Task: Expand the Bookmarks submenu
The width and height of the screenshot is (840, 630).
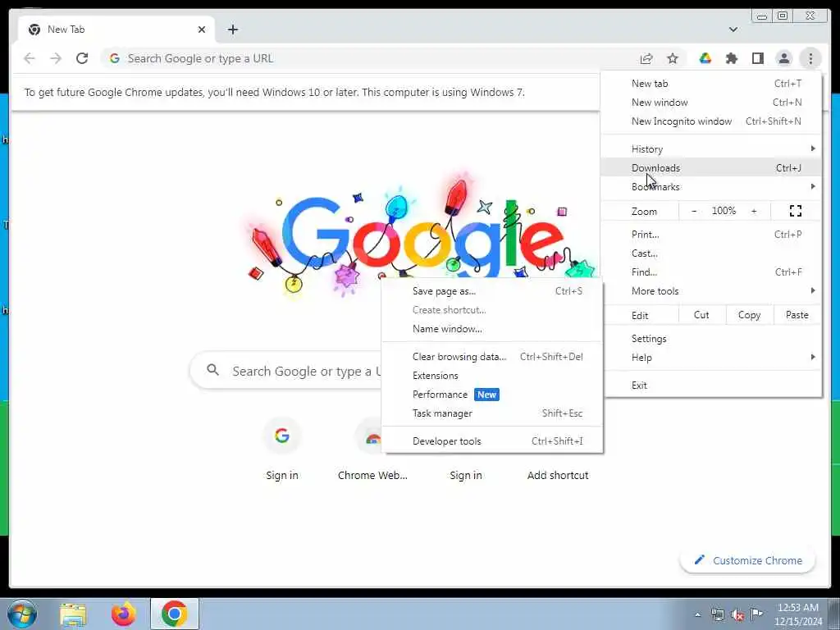Action: 711,186
